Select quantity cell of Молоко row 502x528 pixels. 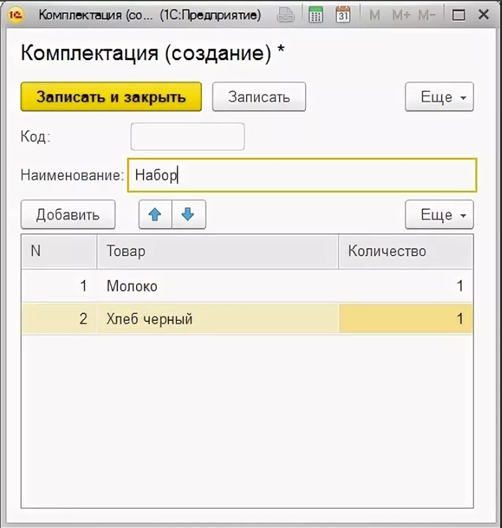coord(406,286)
